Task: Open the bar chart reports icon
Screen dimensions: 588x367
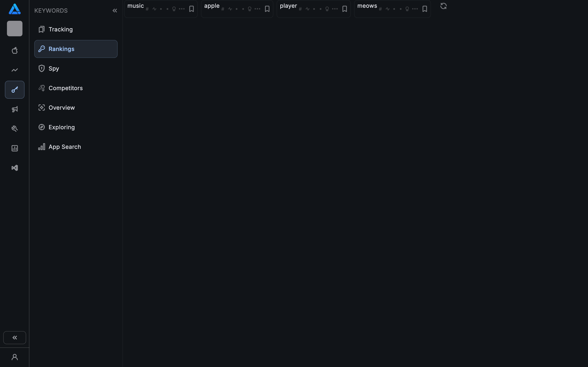Action: [14, 148]
